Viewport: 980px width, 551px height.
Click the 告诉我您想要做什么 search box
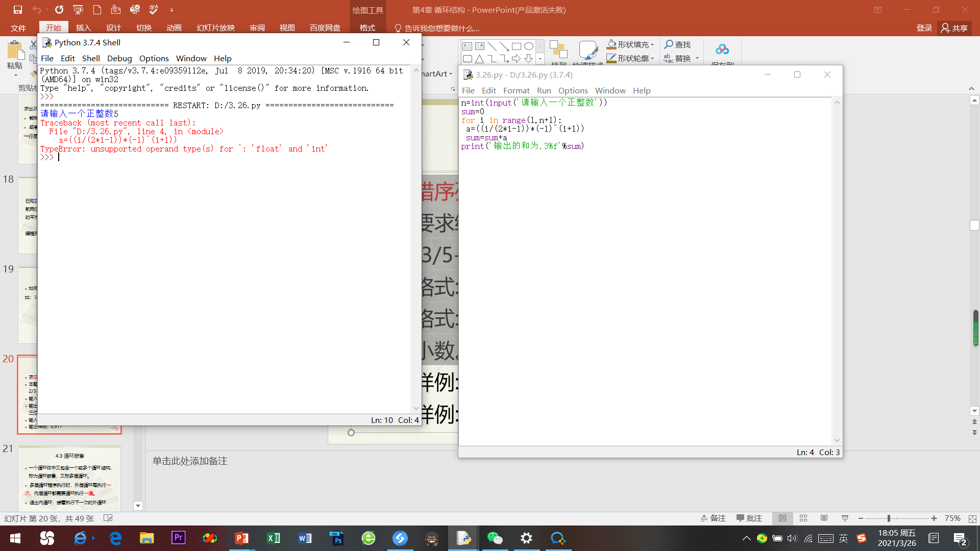click(x=437, y=28)
